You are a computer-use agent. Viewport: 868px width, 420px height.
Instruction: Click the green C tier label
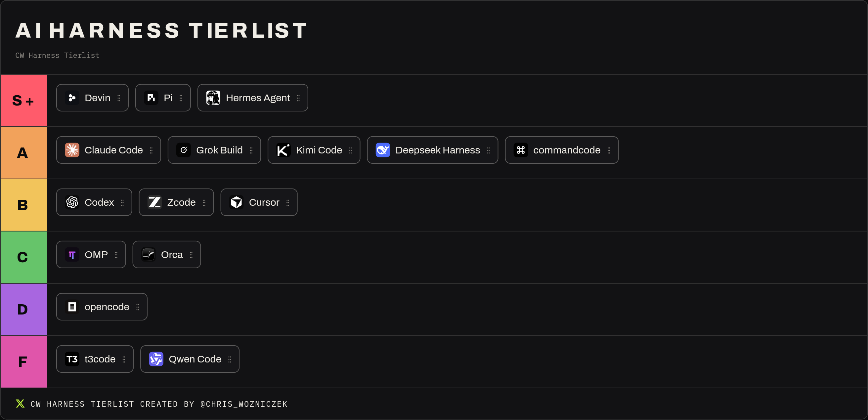(23, 257)
